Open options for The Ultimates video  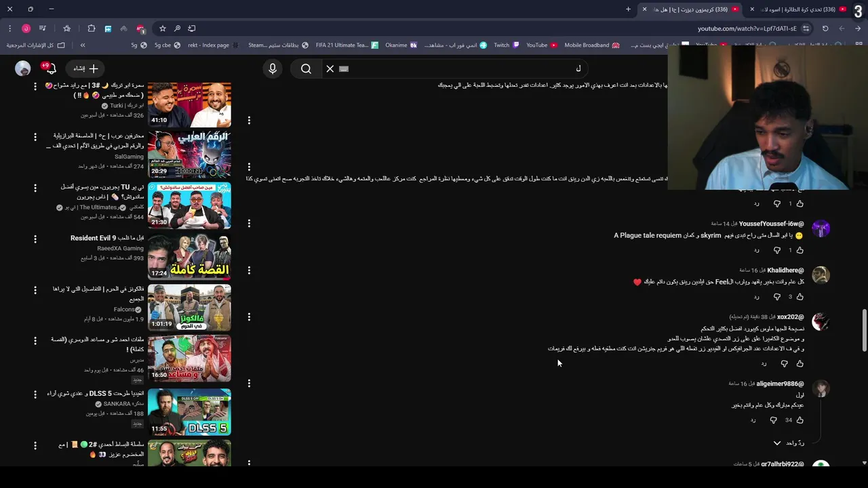(x=35, y=188)
